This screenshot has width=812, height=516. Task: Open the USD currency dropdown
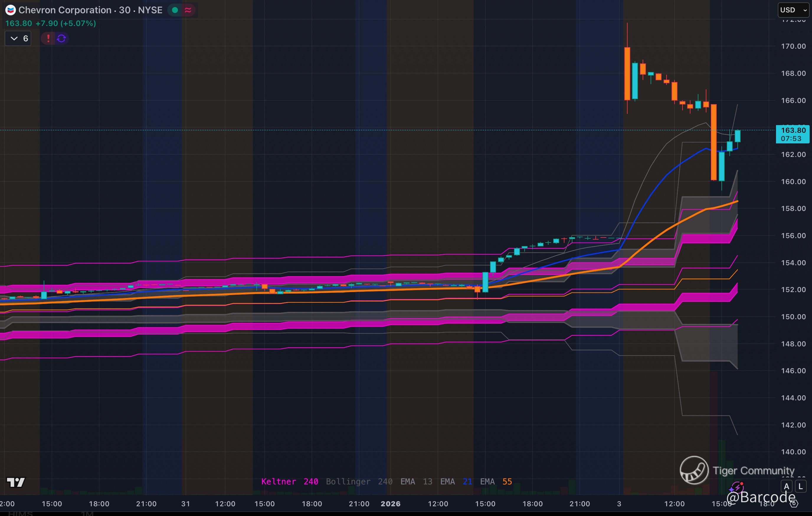(793, 10)
